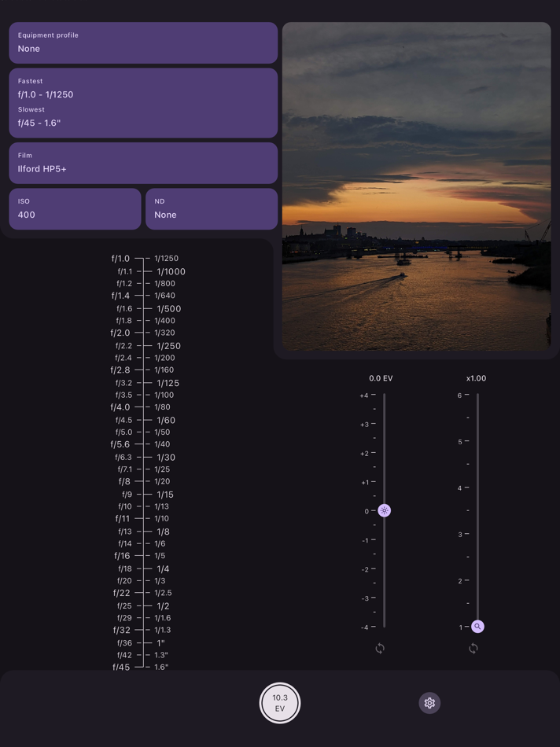Reset exposure compensation with refresh icon
The height and width of the screenshot is (747, 560).
pyautogui.click(x=380, y=649)
